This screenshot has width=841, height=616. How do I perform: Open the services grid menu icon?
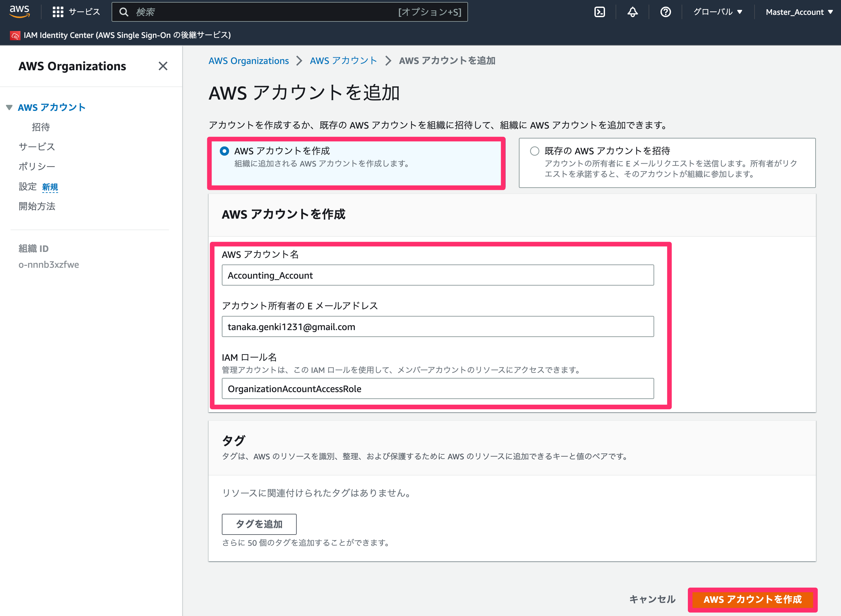pos(58,12)
